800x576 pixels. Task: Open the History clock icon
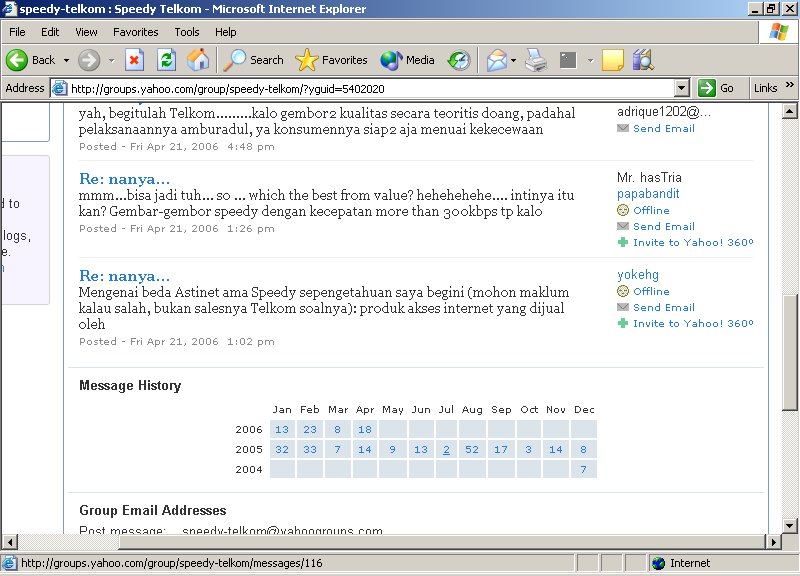tap(459, 60)
